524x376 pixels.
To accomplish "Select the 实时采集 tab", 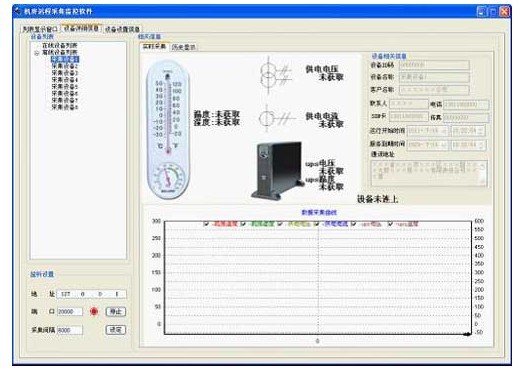I will 154,46.
